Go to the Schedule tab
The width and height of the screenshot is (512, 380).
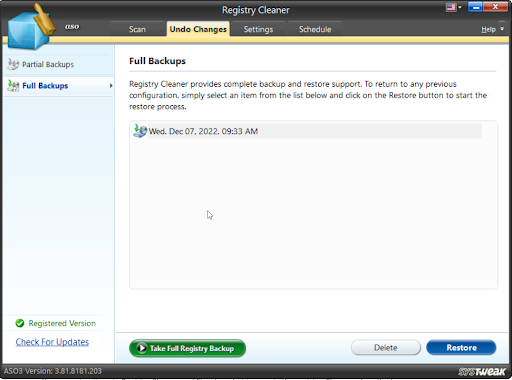click(x=315, y=29)
